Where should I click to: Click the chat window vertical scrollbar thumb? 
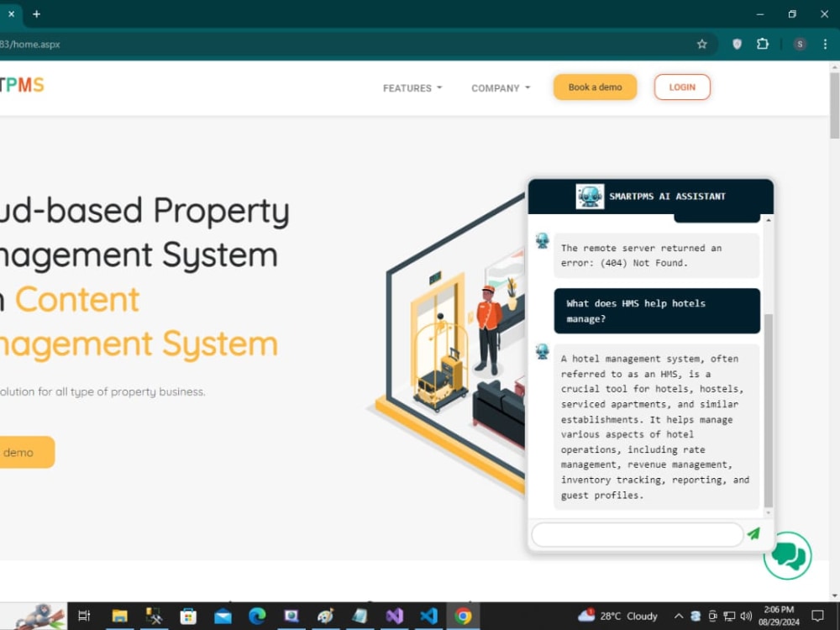pos(769,410)
